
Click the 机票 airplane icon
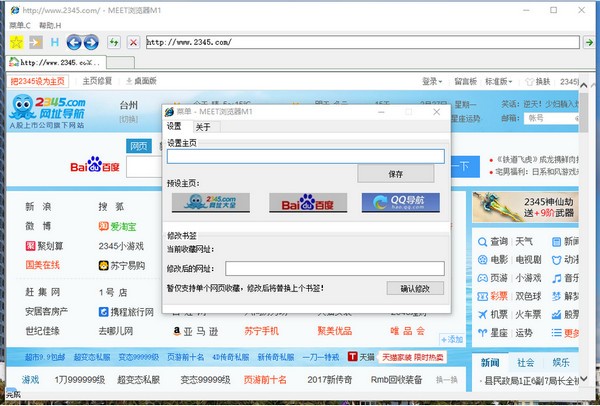click(x=483, y=315)
